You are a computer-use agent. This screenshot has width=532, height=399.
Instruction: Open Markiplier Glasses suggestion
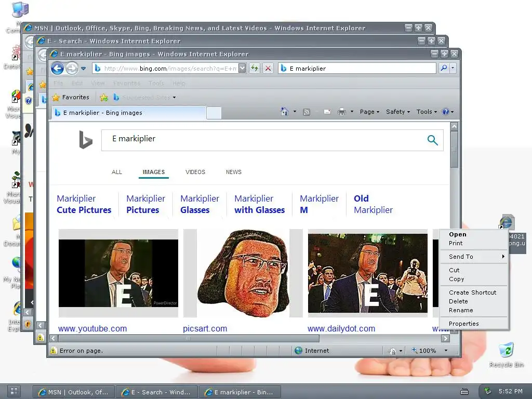tap(199, 204)
